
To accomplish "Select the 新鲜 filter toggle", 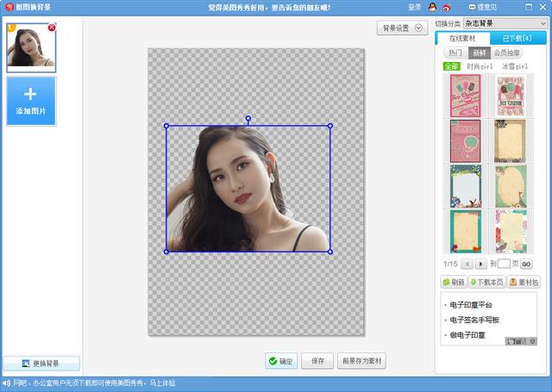I will click(x=478, y=53).
